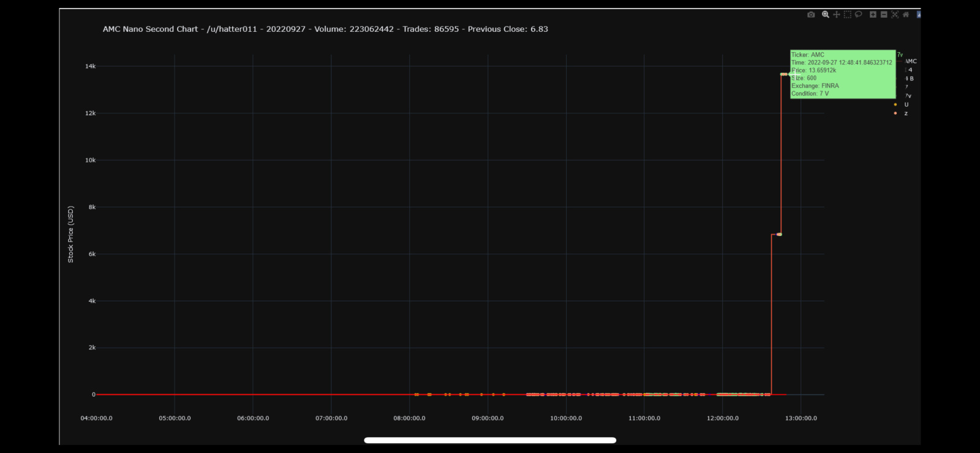Viewport: 980px width, 453px height.
Task: Click the 'Previous Close: 6.83' text in the title
Action: coord(508,29)
